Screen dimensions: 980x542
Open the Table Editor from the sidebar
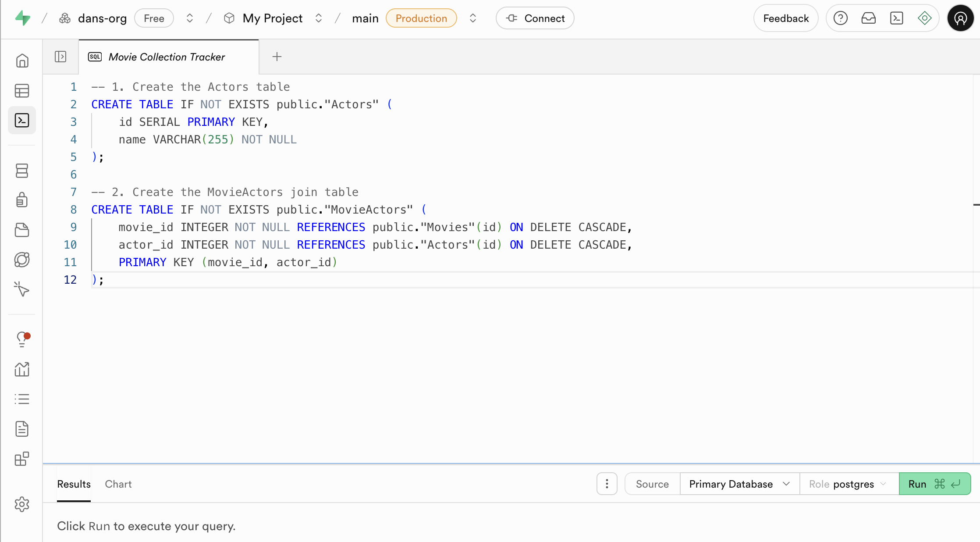[x=22, y=91]
